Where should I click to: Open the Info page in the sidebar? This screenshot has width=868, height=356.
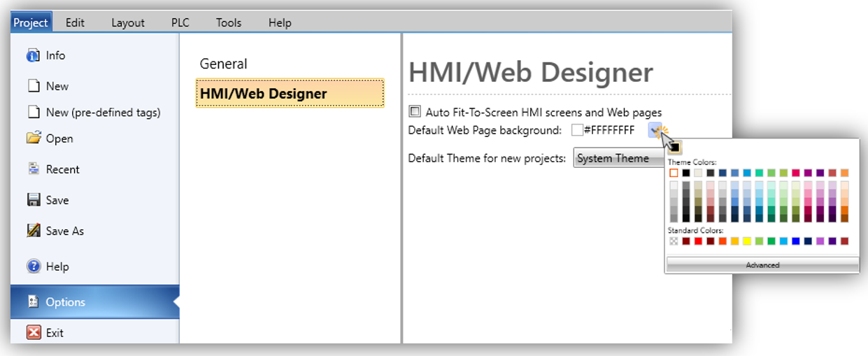[45, 55]
